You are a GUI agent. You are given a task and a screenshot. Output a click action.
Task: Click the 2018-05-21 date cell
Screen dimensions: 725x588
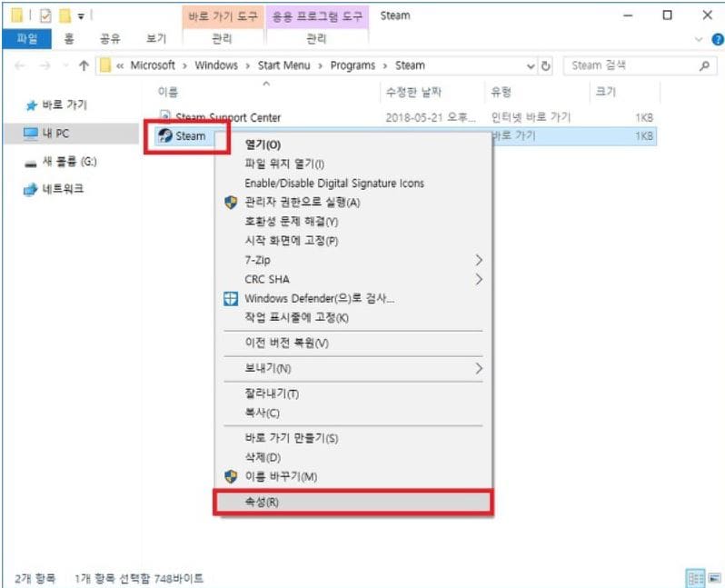pyautogui.click(x=431, y=117)
